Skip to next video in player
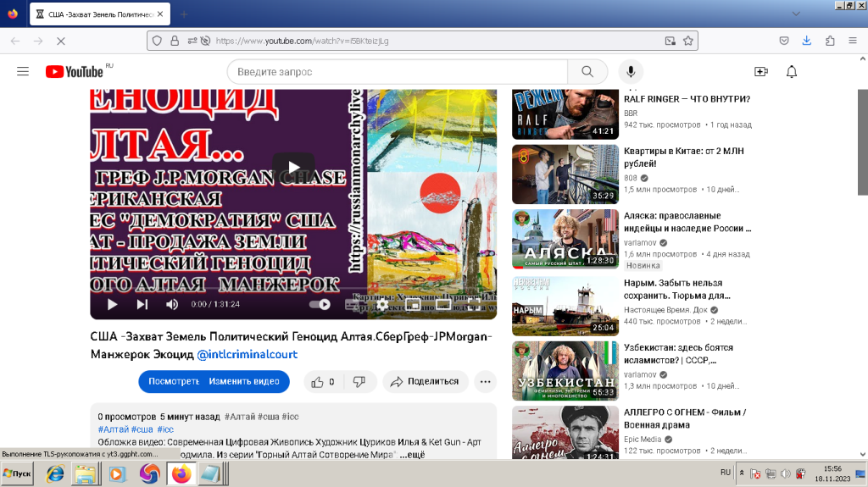The image size is (868, 487). click(x=142, y=304)
